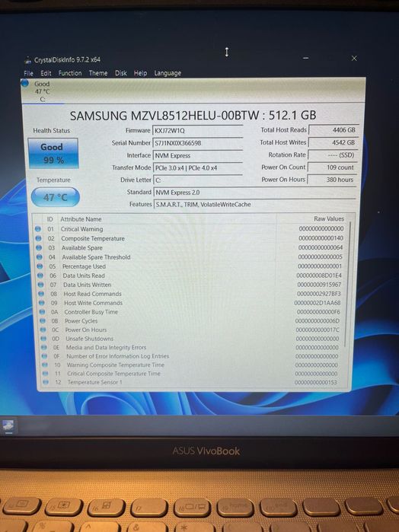Click the status icon for Critical Composite Temperature Time
399x532 pixels.
click(45, 374)
